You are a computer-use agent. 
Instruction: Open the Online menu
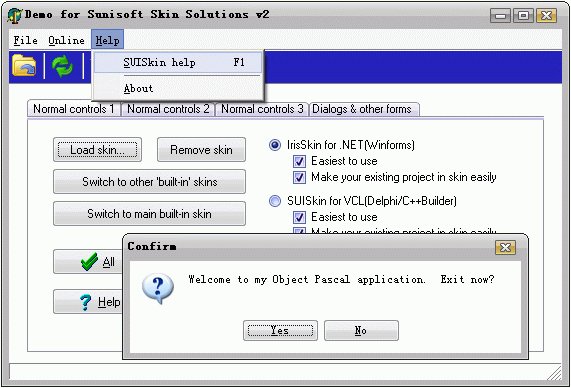pyautogui.click(x=66, y=40)
